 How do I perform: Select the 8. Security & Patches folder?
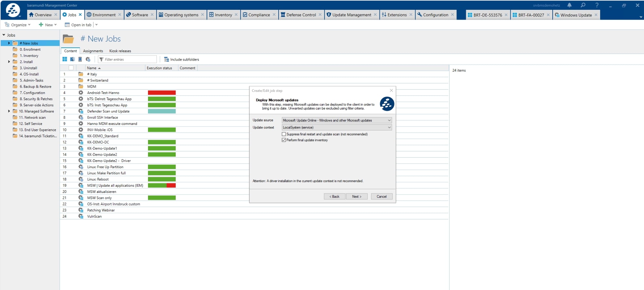tap(36, 99)
